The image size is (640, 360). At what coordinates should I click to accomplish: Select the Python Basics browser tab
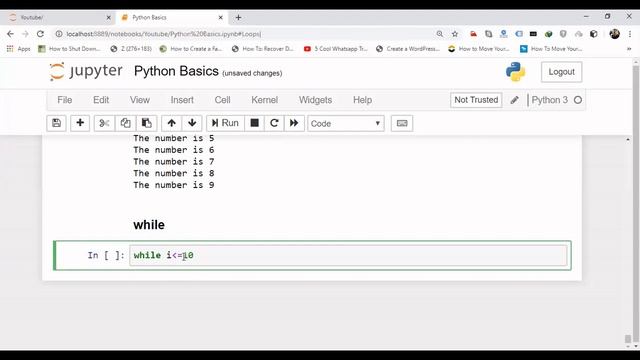point(171,18)
